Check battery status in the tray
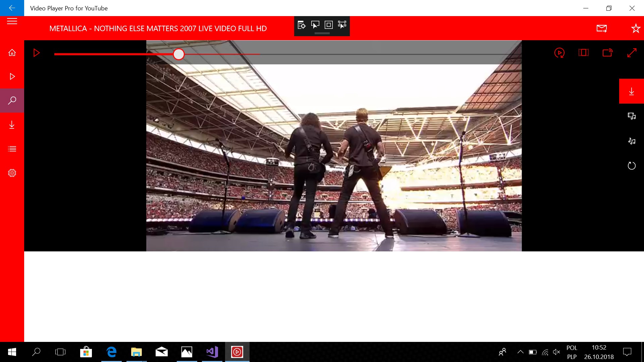644x362 pixels. point(533,352)
